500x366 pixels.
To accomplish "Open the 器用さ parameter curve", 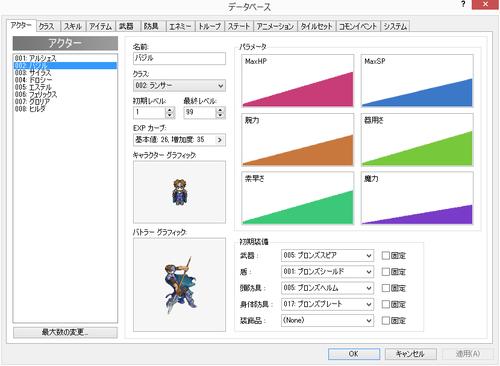I will coord(417,140).
